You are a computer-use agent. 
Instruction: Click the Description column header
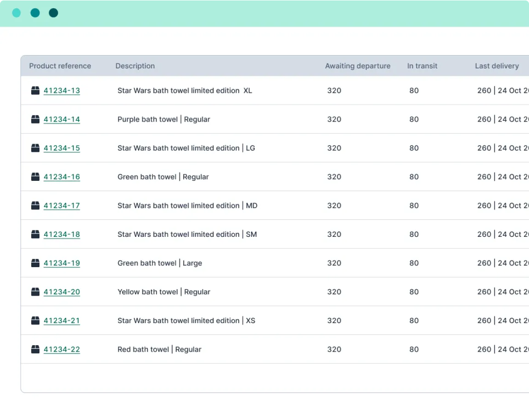[135, 66]
